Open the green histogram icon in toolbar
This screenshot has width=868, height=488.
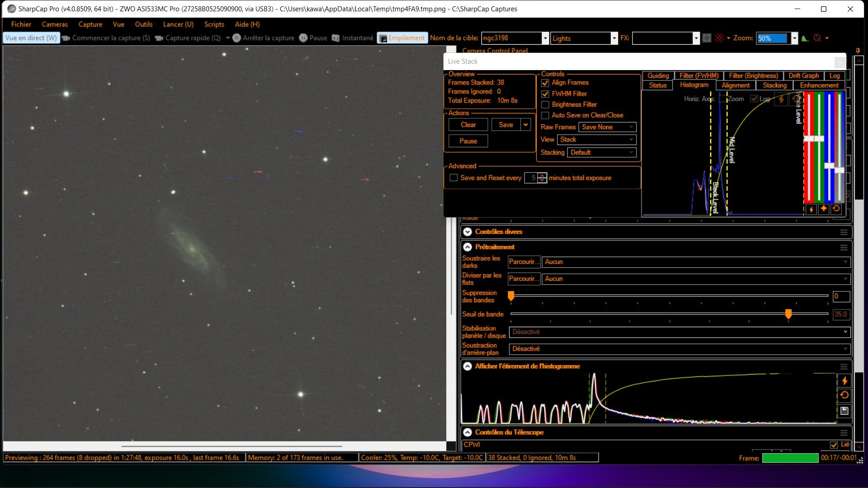(805, 38)
